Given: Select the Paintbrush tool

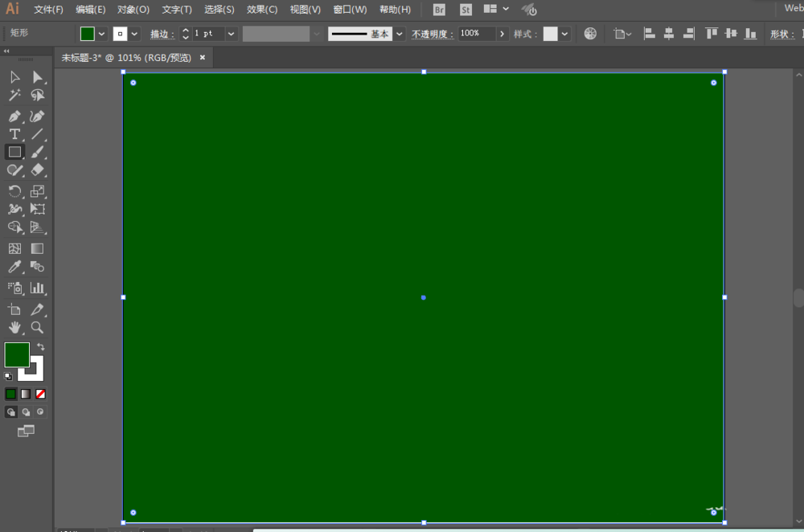Looking at the screenshot, I should click(37, 152).
